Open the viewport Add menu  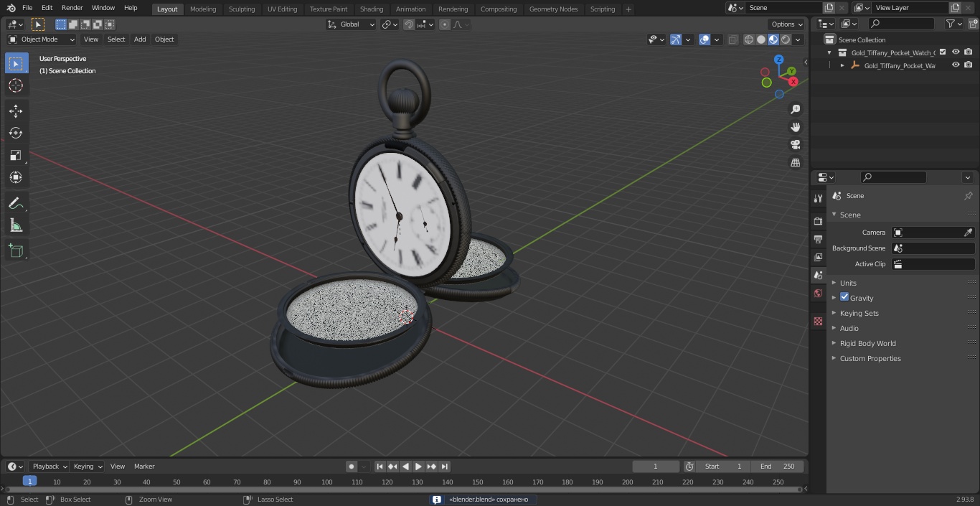[x=140, y=39]
